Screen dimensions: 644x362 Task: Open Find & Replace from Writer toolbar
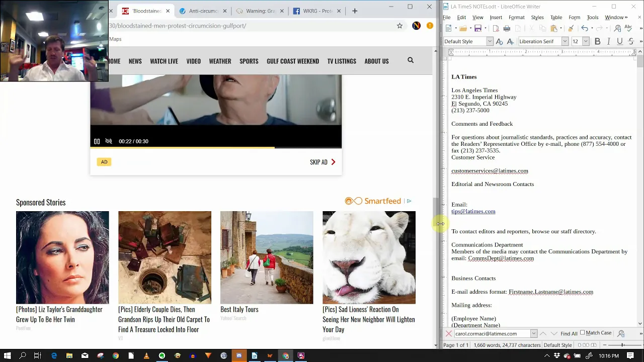tap(617, 29)
